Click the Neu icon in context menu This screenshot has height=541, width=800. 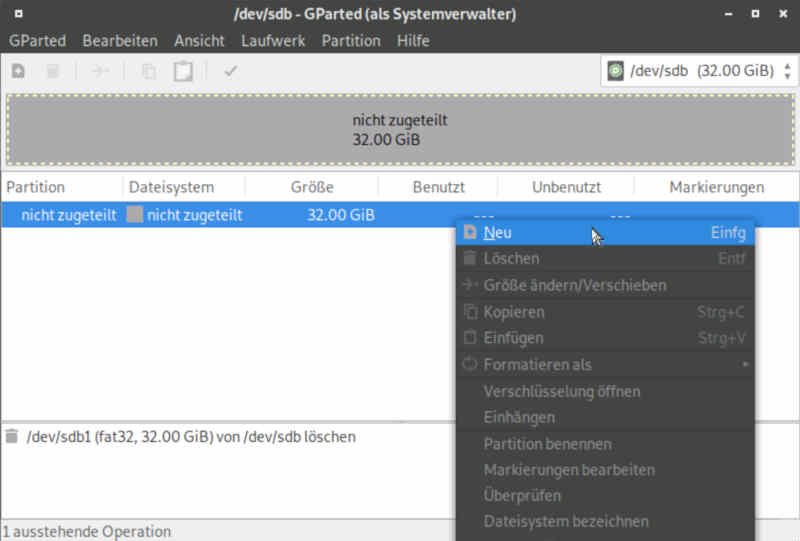(469, 232)
